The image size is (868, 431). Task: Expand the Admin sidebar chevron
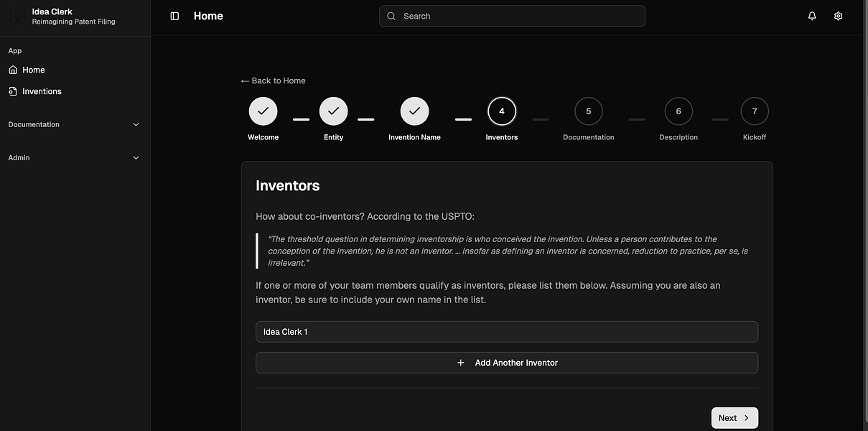tap(136, 157)
